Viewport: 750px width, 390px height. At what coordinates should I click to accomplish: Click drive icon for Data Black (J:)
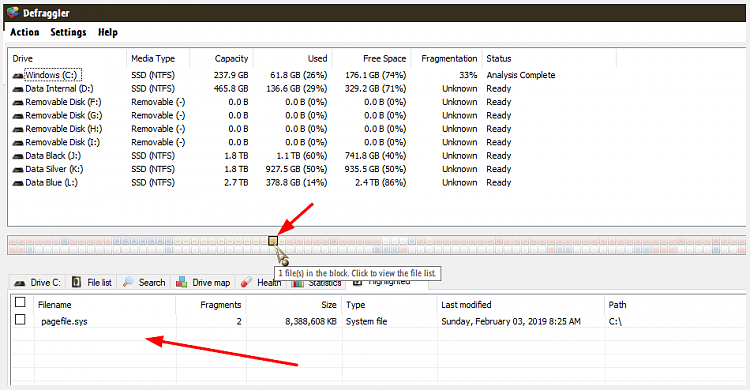[18, 156]
